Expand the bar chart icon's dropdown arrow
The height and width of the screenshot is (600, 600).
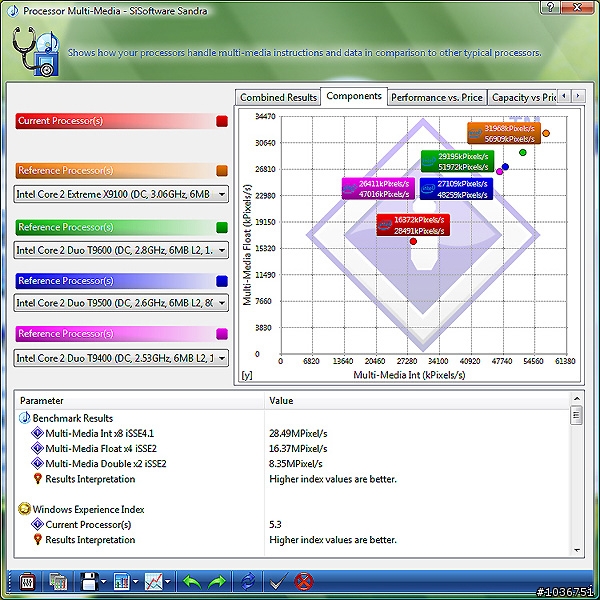[136, 582]
